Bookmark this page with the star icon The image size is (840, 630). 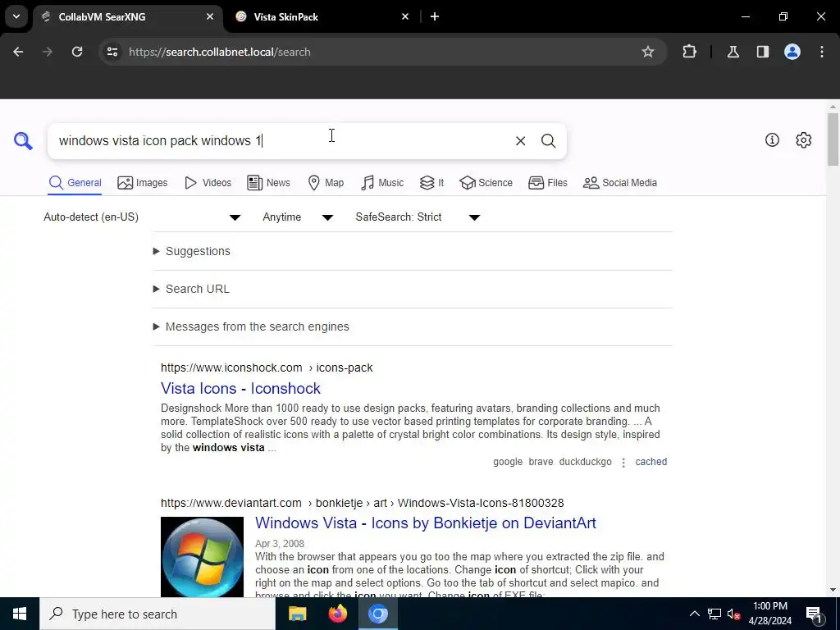coord(648,52)
